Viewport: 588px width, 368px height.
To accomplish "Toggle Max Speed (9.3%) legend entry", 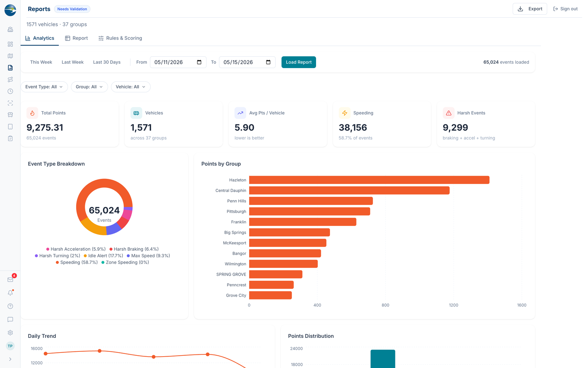I will click(148, 256).
